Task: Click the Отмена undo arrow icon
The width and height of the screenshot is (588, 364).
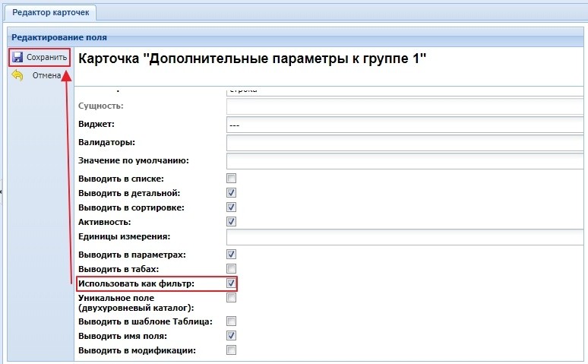Action: [x=17, y=75]
